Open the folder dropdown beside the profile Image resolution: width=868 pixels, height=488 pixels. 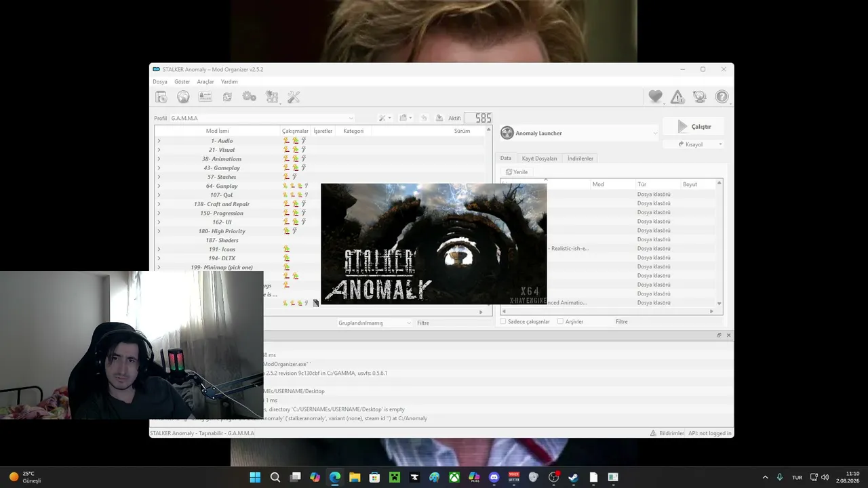tap(406, 118)
